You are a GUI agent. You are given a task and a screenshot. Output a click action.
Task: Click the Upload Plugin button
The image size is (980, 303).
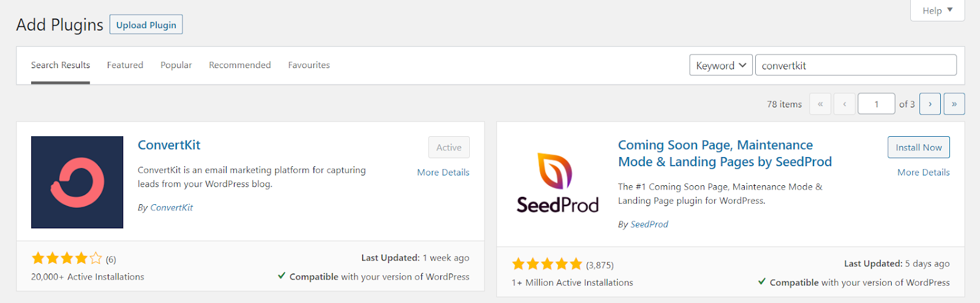146,25
